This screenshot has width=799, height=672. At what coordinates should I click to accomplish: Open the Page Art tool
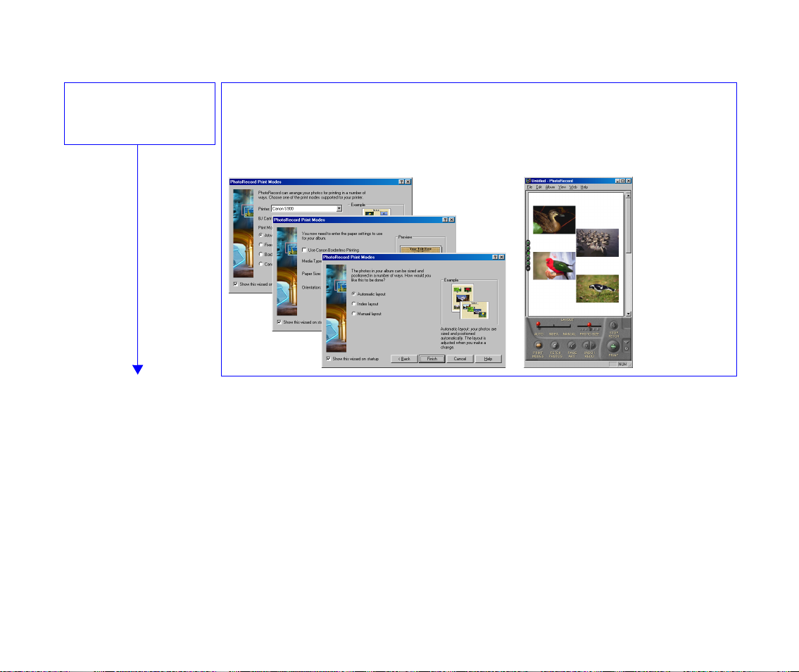pyautogui.click(x=572, y=345)
